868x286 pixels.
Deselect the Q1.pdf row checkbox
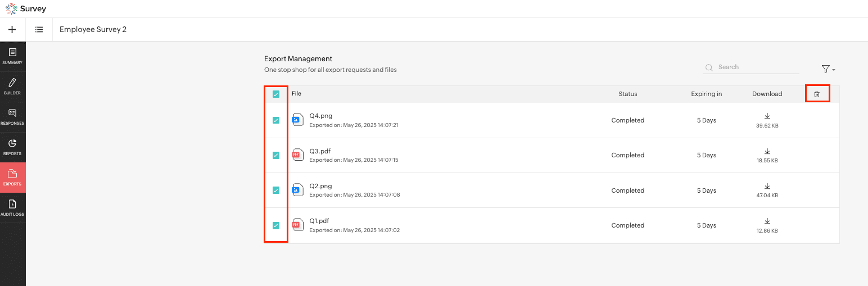coord(275,225)
